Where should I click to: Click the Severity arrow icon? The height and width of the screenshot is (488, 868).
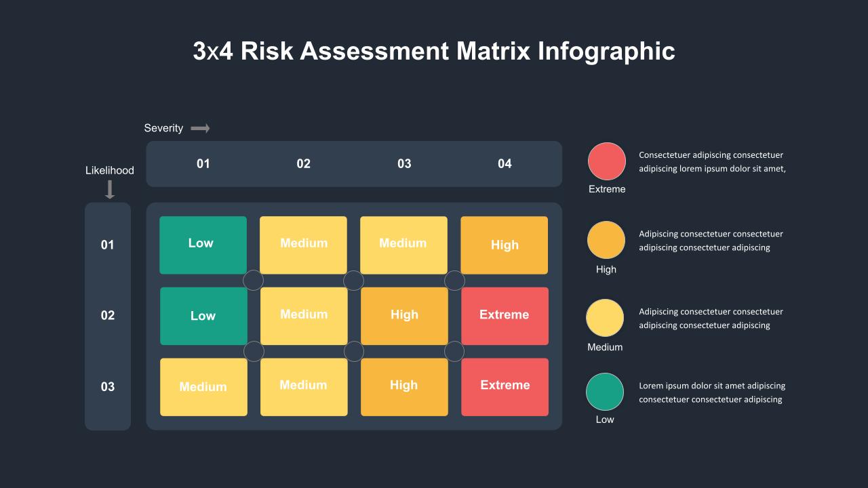point(201,128)
